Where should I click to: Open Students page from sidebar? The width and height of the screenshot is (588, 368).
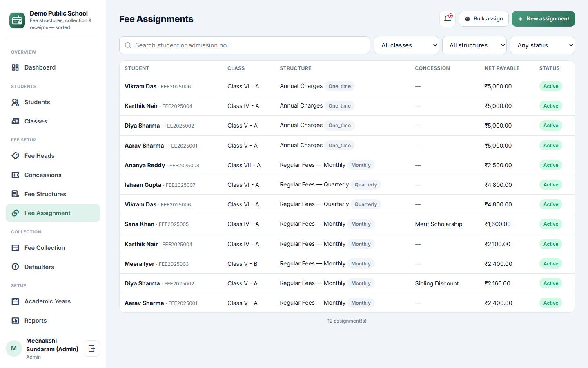(53, 102)
